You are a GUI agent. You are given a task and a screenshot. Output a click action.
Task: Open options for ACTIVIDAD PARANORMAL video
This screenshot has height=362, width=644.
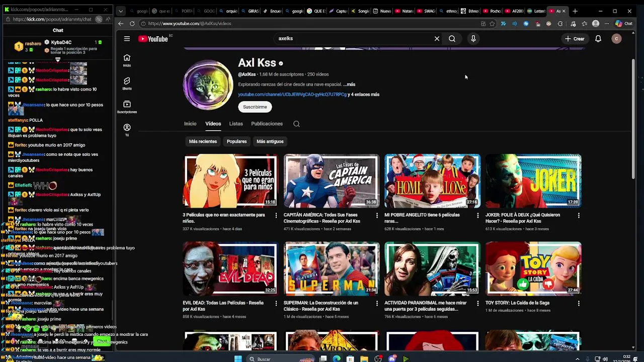tap(477, 303)
